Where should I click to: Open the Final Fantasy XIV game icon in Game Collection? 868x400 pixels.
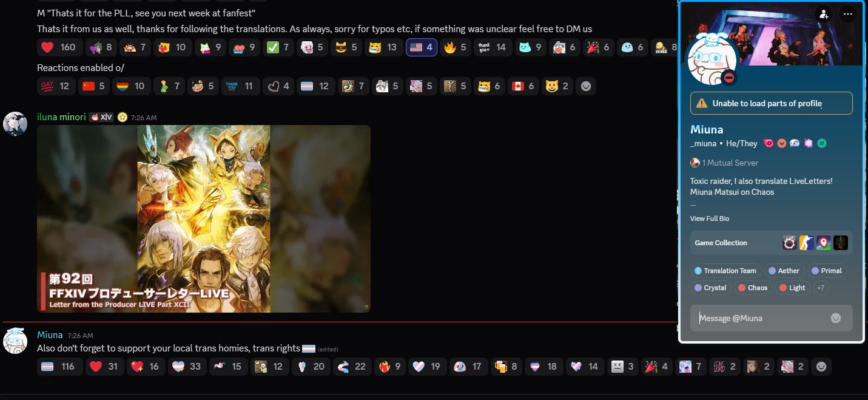tap(789, 243)
